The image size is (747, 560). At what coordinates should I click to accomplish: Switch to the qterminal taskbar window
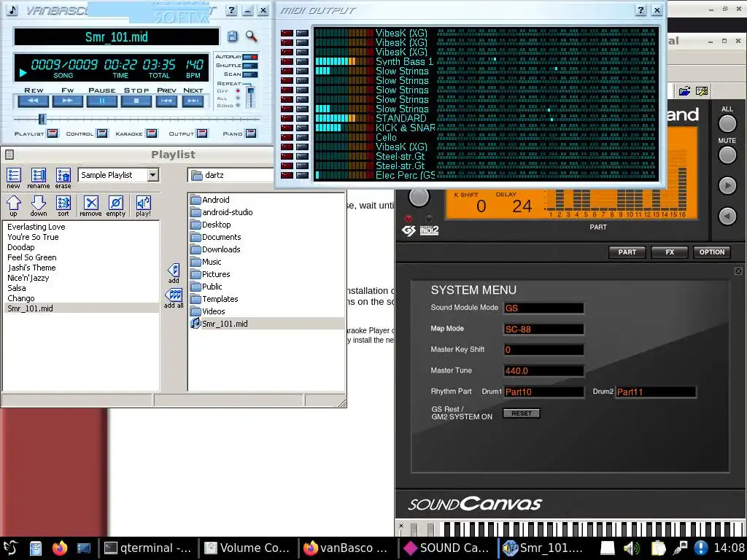(x=148, y=548)
